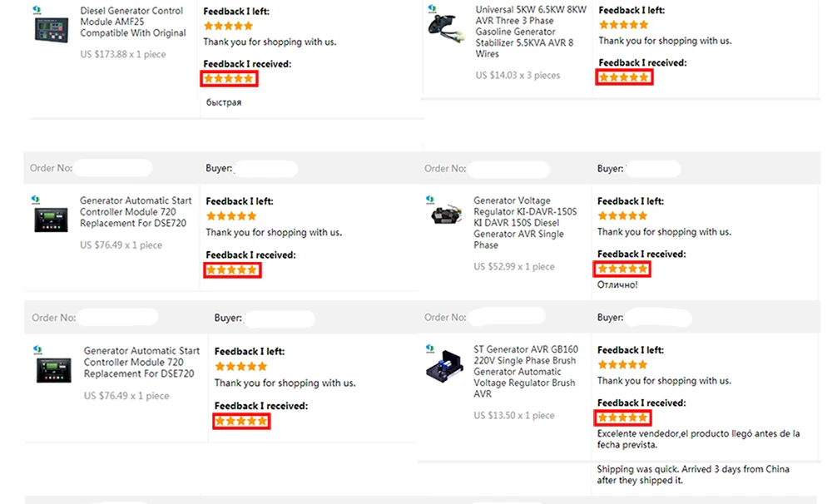Image resolution: width=832 pixels, height=504 pixels.
Task: Click received star rating for the Universal 5KW AVR
Action: [x=623, y=77]
